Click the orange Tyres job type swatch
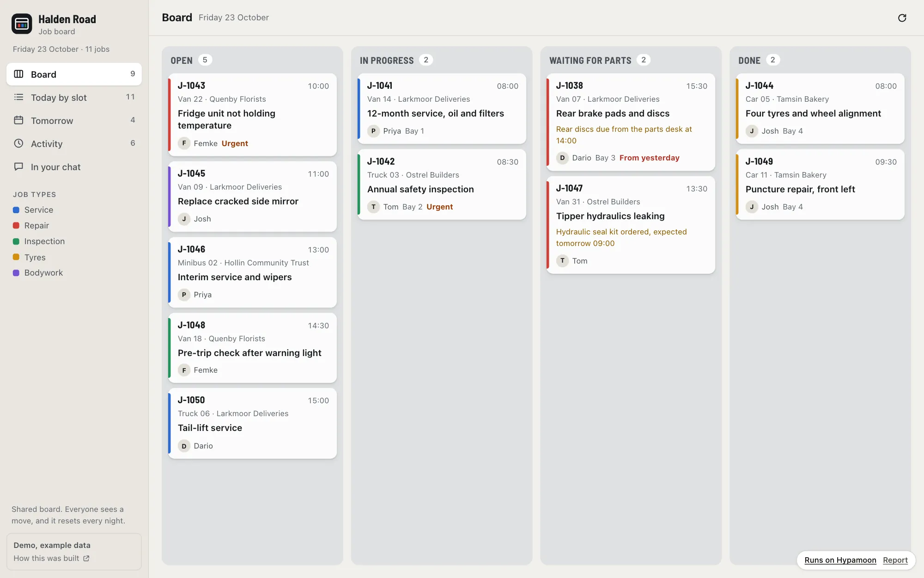This screenshot has height=578, width=924. (16, 257)
